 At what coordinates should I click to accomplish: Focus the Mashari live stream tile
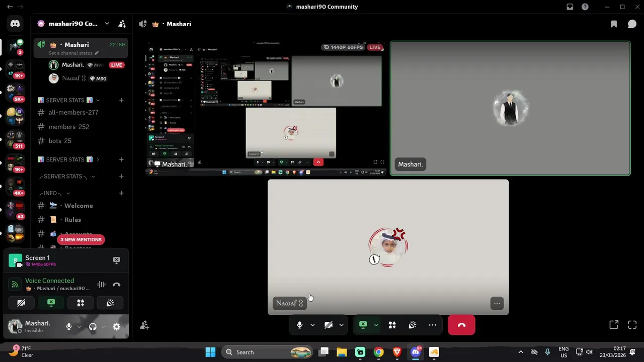click(x=266, y=108)
